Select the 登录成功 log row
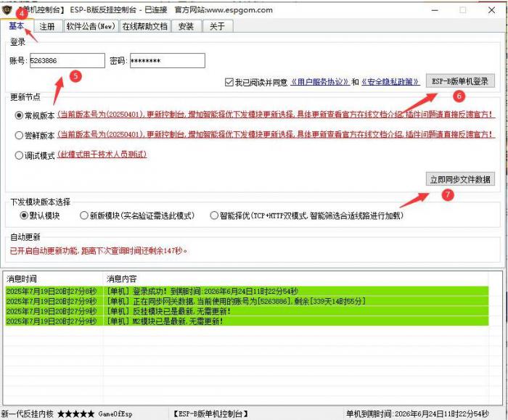The width and height of the screenshot is (508, 420). pyautogui.click(x=247, y=291)
